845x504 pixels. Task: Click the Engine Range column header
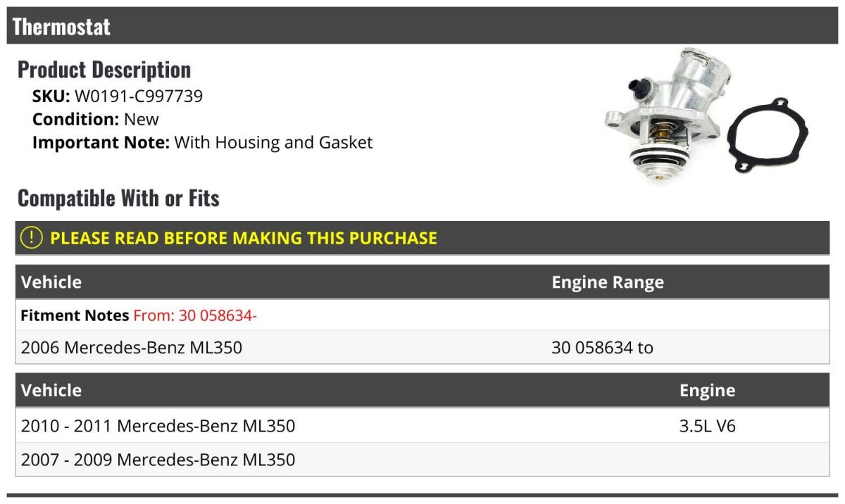tap(608, 282)
